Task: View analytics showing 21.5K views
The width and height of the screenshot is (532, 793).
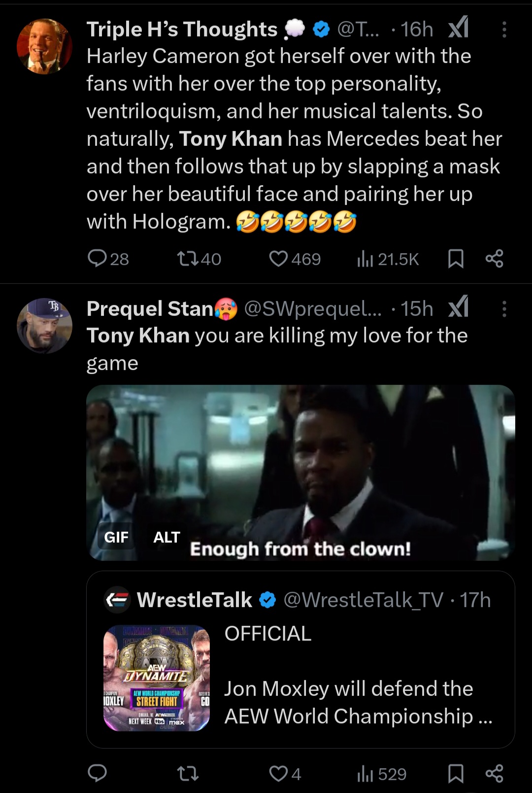Action: pos(365,258)
